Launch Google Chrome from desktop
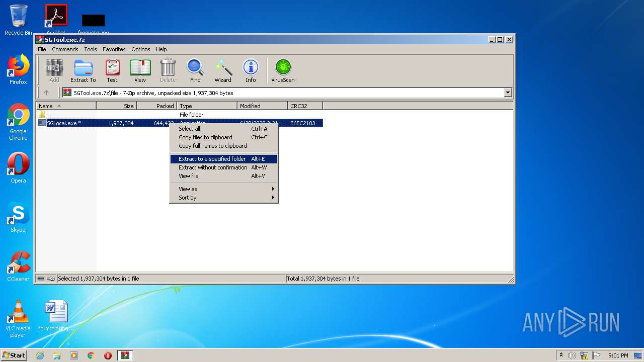 tap(18, 122)
